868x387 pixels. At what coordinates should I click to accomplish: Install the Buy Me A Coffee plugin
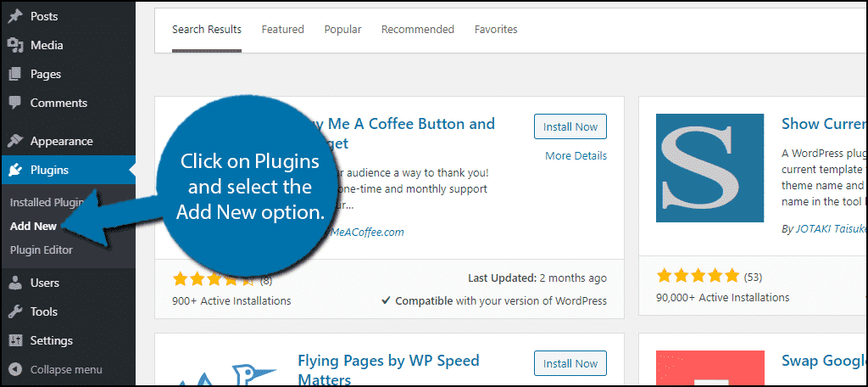tap(570, 126)
